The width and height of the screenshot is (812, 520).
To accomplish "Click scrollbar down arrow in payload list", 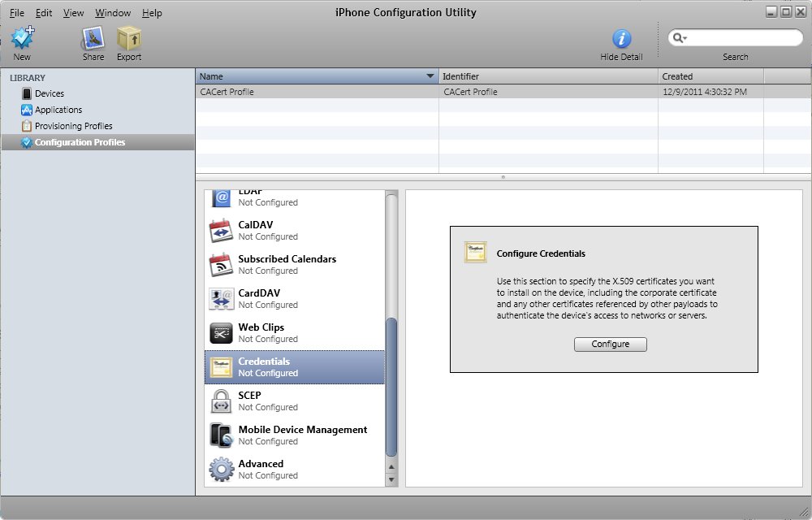I will click(391, 480).
